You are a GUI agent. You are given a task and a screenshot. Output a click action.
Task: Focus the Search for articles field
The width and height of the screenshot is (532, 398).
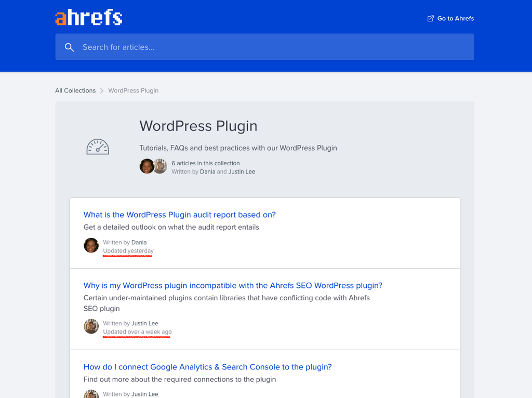[x=270, y=47]
